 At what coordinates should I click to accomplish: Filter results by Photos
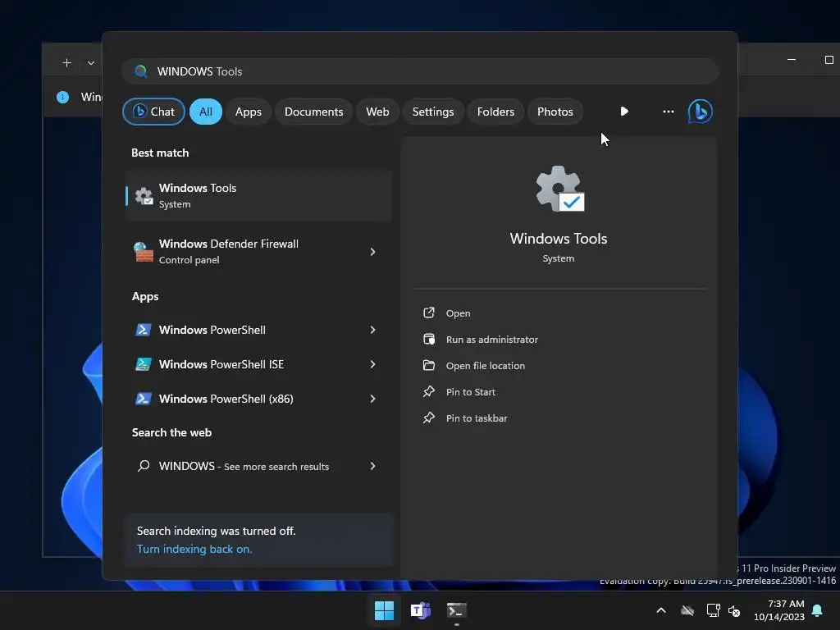coord(555,112)
